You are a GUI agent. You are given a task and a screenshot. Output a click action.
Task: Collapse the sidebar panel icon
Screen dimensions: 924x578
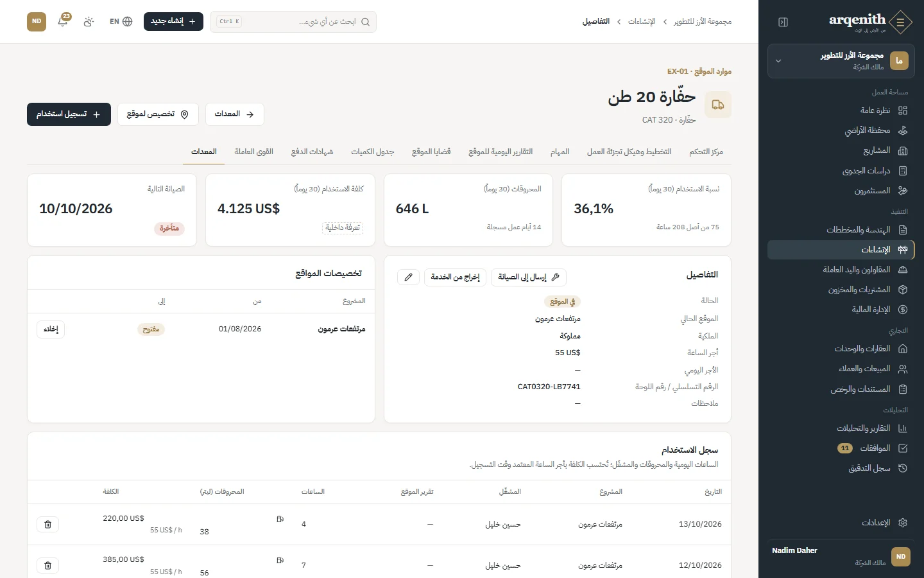[783, 22]
